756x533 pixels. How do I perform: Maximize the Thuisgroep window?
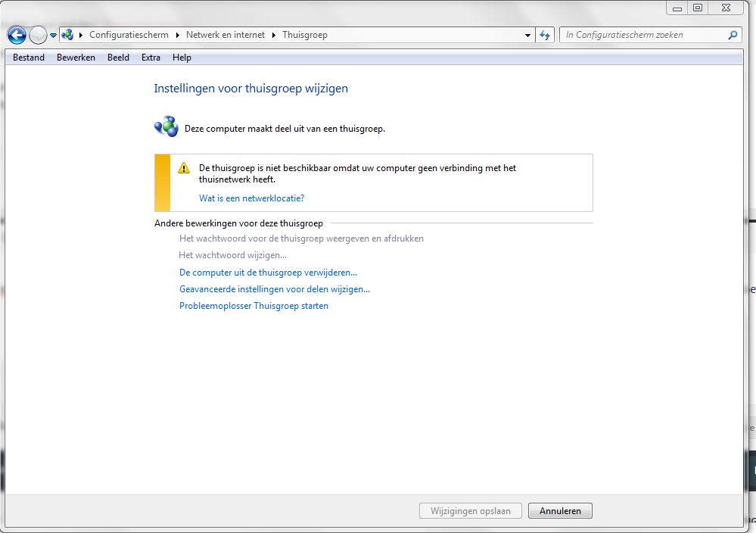click(698, 8)
